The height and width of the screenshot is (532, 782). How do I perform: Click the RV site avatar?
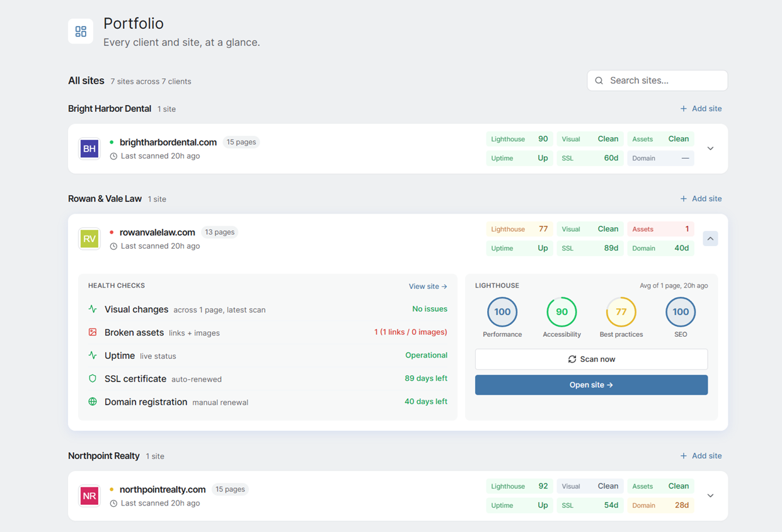[89, 239]
